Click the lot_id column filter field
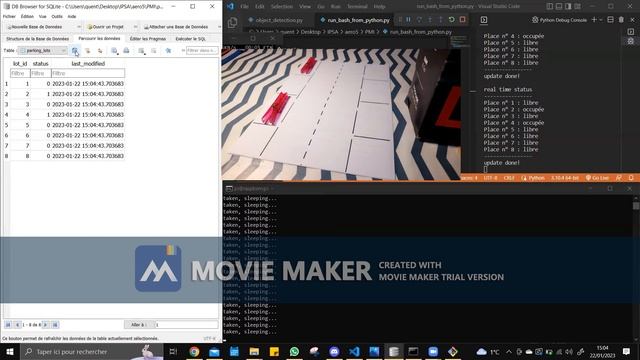This screenshot has width=640, height=360. coord(20,73)
